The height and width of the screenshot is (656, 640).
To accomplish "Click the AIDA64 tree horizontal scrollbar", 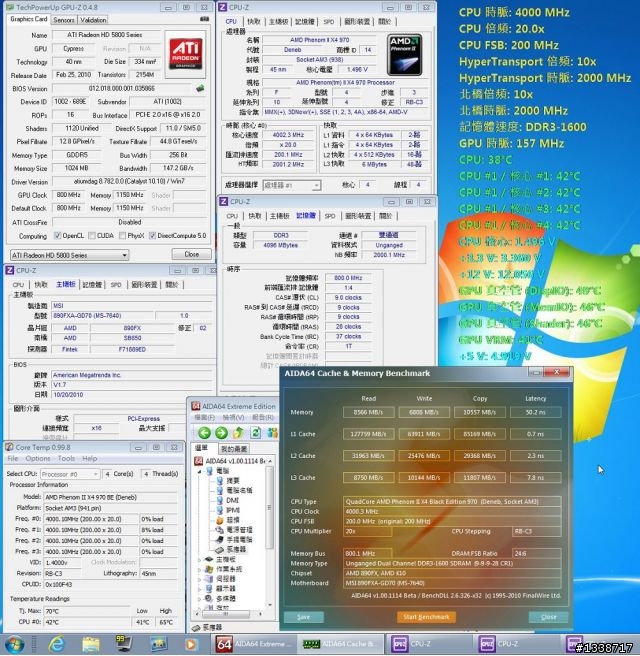I will [226, 614].
